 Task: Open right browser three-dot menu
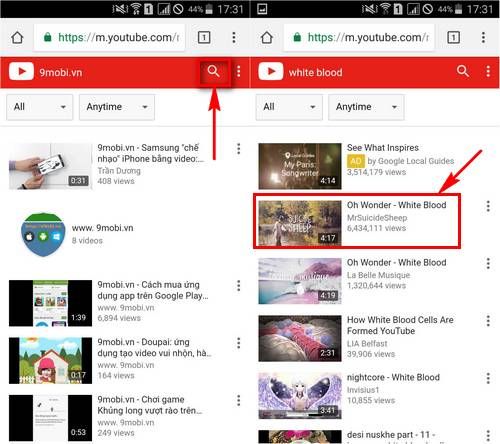click(483, 37)
